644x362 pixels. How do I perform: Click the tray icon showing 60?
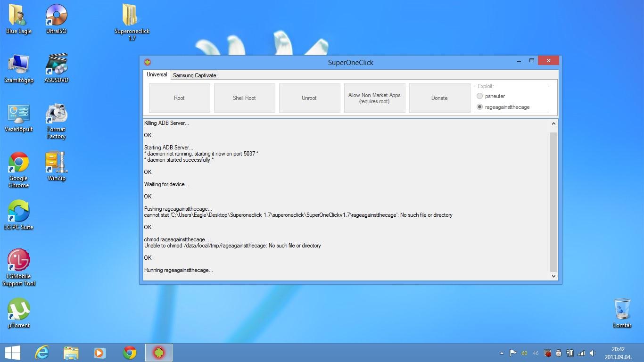point(524,353)
